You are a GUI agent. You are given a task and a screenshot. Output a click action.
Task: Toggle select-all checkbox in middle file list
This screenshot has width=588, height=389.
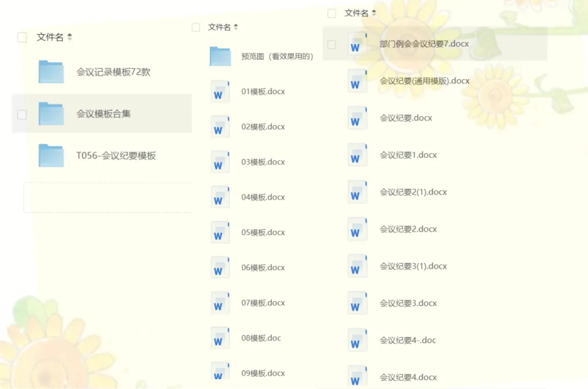196,27
